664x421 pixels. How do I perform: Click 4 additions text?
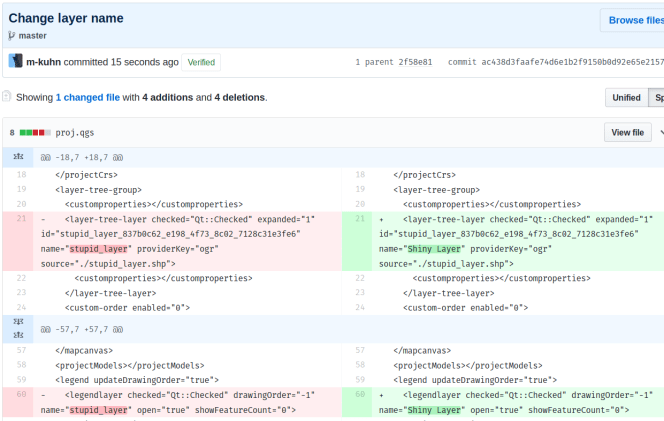coord(168,97)
